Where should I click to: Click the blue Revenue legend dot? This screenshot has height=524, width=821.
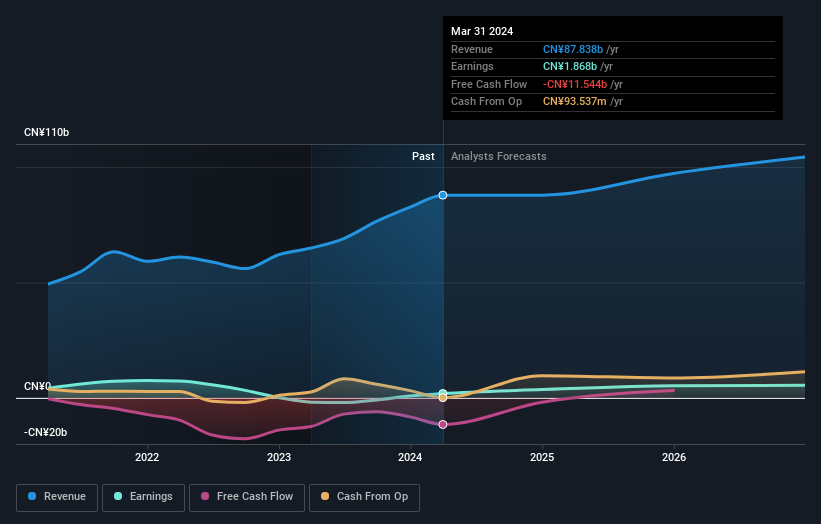[x=32, y=496]
